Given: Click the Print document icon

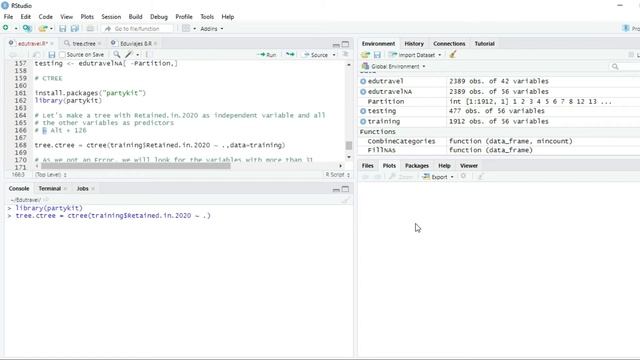Looking at the screenshot, I should tap(90, 29).
